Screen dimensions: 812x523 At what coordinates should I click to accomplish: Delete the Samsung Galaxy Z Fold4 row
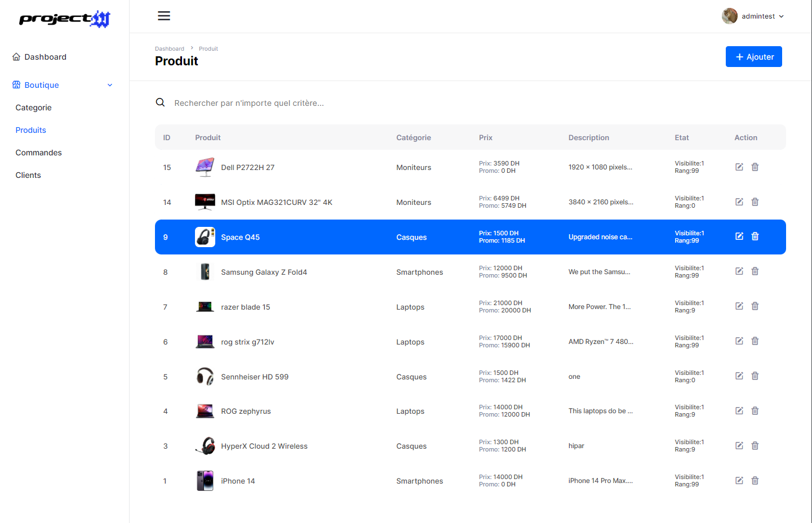[755, 271]
